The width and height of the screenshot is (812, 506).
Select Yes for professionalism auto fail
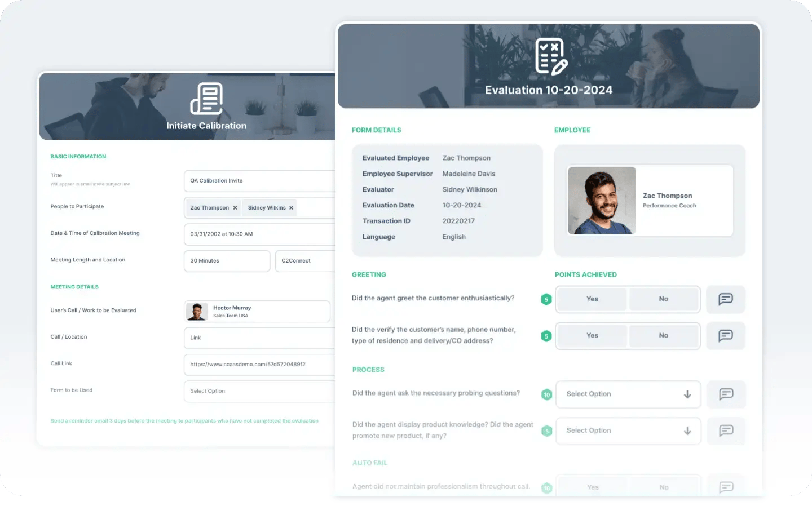pos(593,487)
